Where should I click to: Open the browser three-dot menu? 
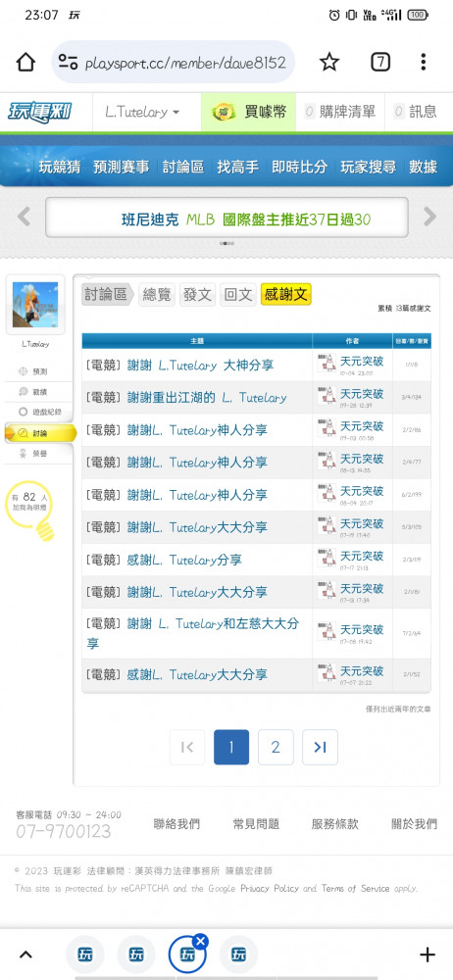(x=424, y=62)
